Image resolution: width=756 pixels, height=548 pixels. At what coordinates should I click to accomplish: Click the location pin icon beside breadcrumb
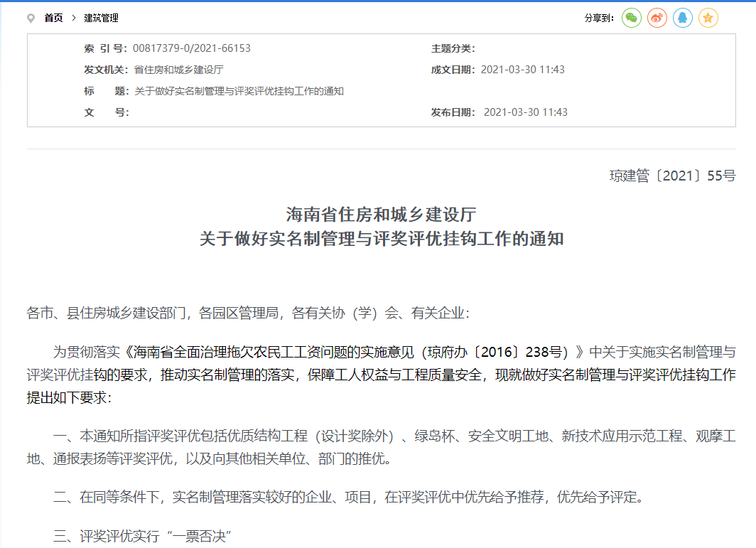31,18
